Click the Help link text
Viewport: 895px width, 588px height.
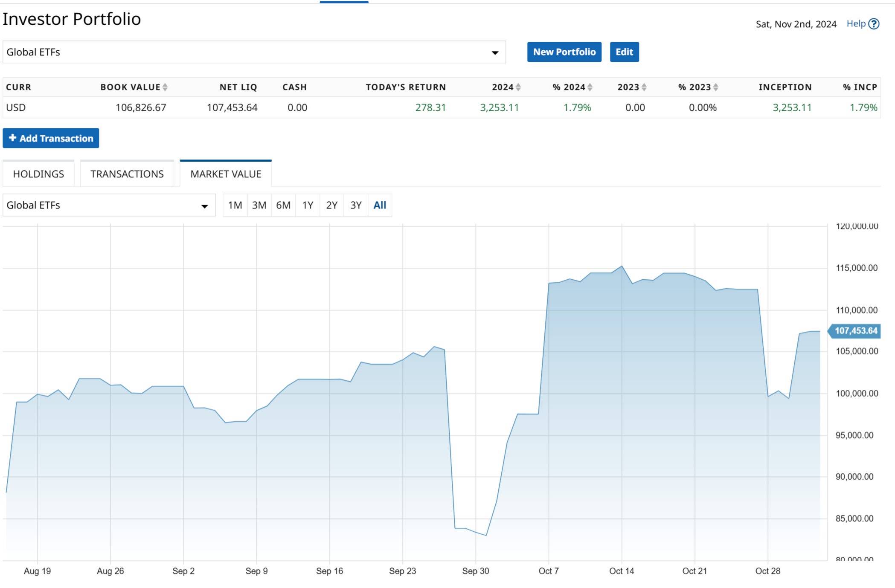[856, 24]
